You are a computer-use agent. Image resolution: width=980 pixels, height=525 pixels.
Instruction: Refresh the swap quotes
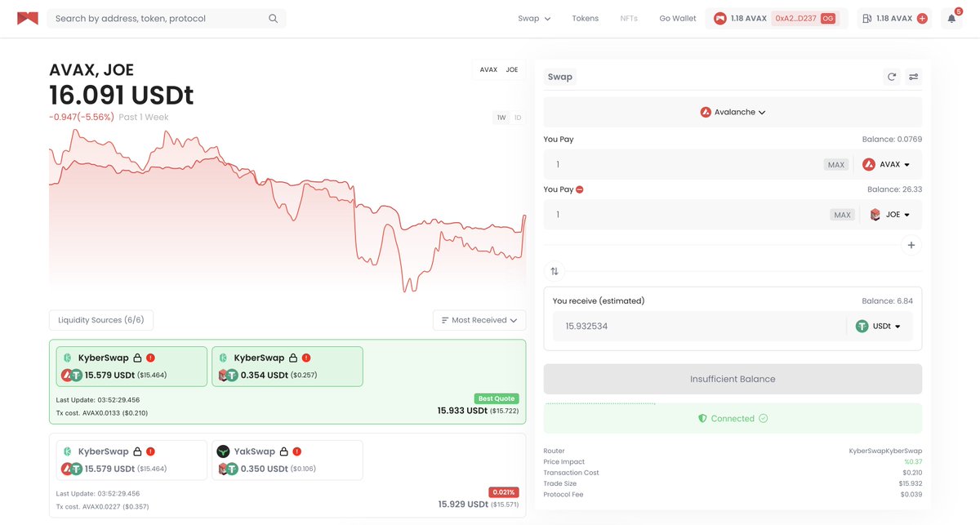[x=892, y=77]
